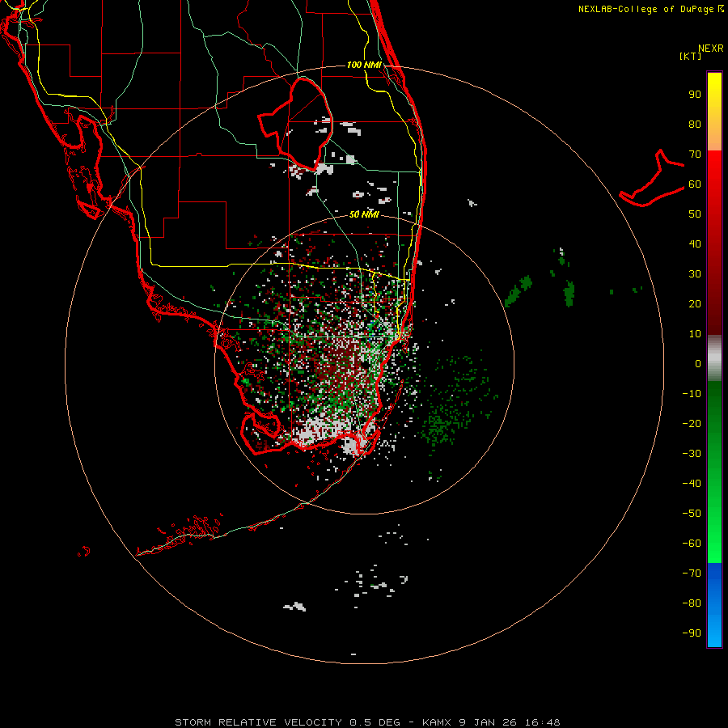Image resolution: width=728 pixels, height=728 pixels.
Task: Click the [KT] units label above the color scale
Action: click(691, 56)
